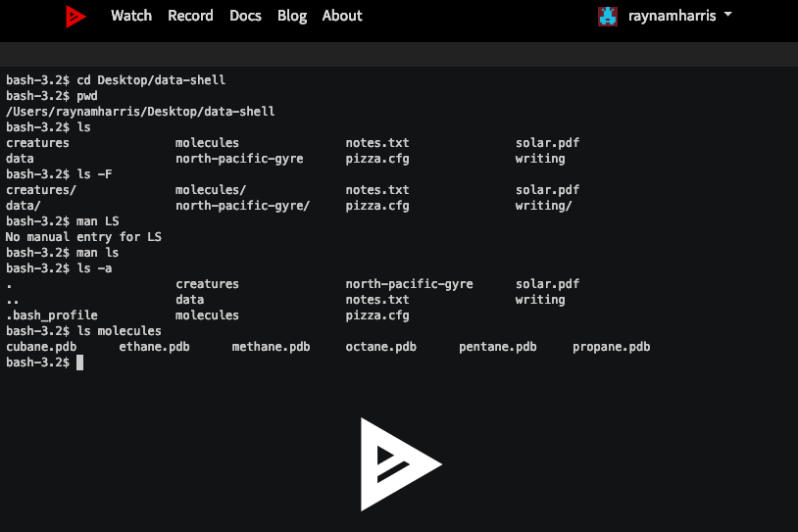Open the raynamharris username link
This screenshot has height=532, width=798.
pyautogui.click(x=672, y=17)
